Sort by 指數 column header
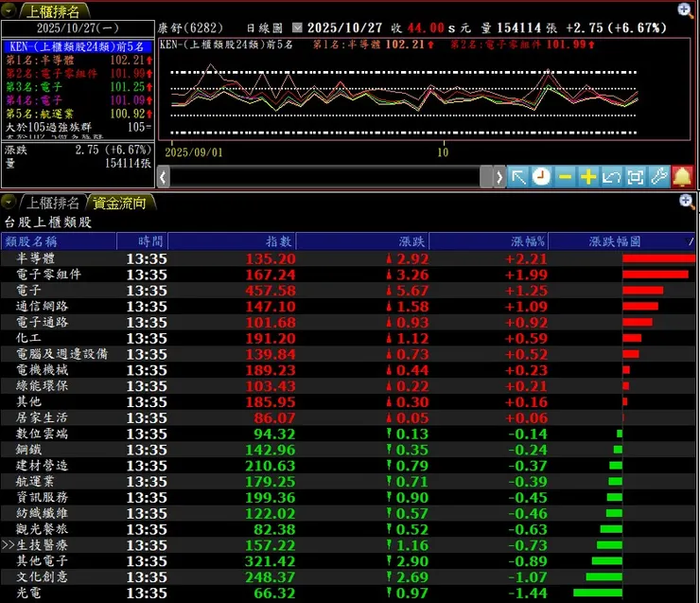The width and height of the screenshot is (700, 603). [232, 241]
